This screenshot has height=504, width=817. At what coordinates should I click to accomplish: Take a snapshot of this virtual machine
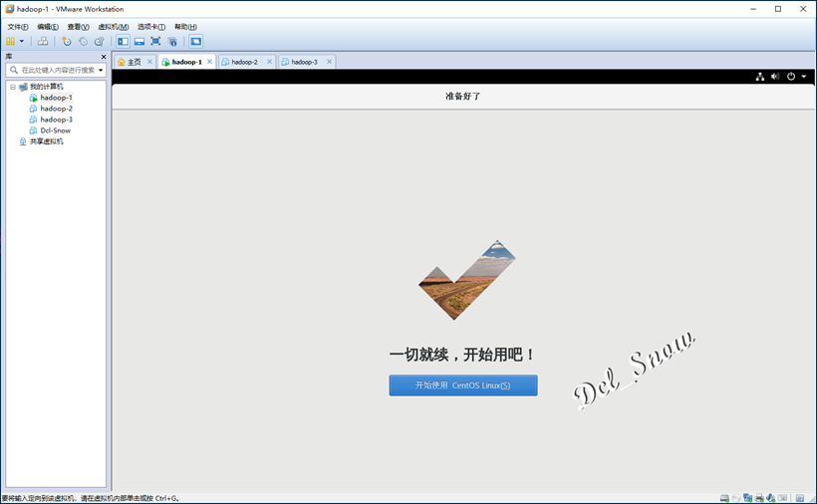point(66,41)
